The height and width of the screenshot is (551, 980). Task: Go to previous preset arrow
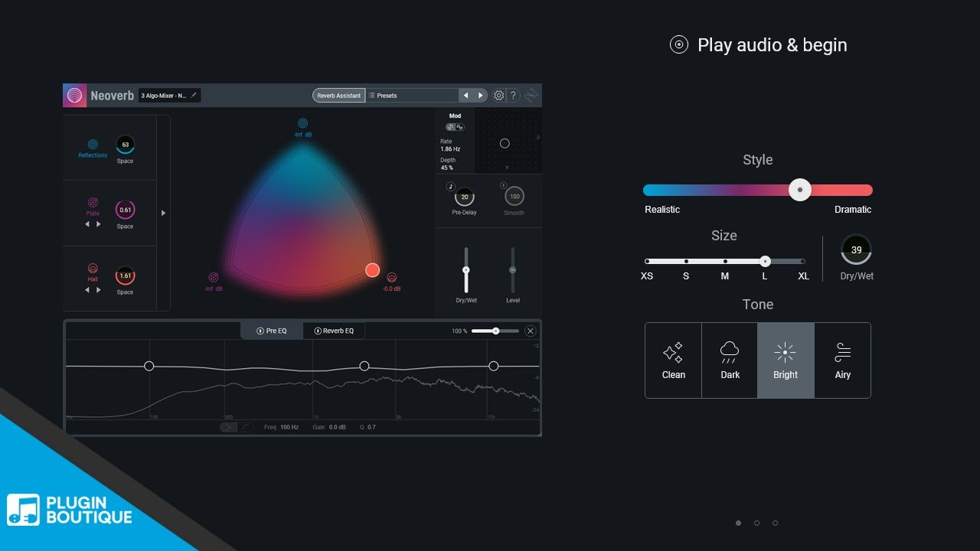[x=465, y=96]
